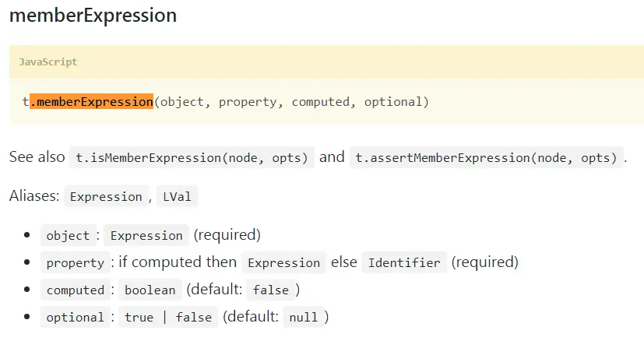644x341 pixels.
Task: Click the t.isMemberExpression(node, opts) code
Action: pos(192,157)
